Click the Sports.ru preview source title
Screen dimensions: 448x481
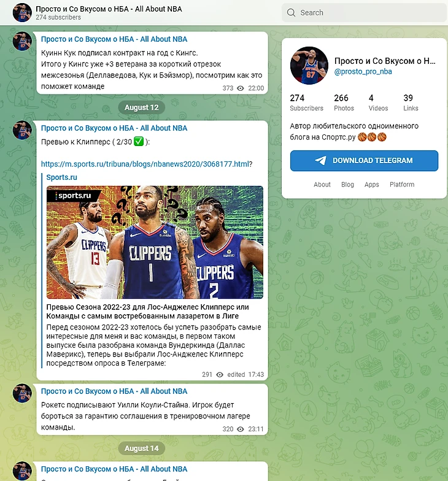pyautogui.click(x=61, y=177)
